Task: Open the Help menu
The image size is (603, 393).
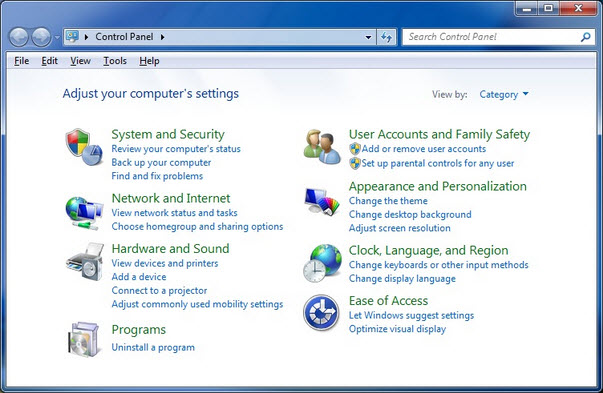Action: point(149,61)
